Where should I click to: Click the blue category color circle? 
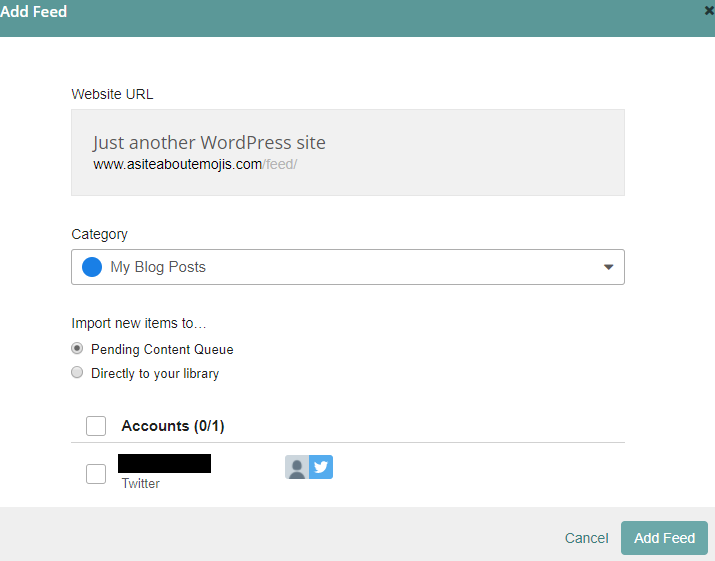[92, 267]
